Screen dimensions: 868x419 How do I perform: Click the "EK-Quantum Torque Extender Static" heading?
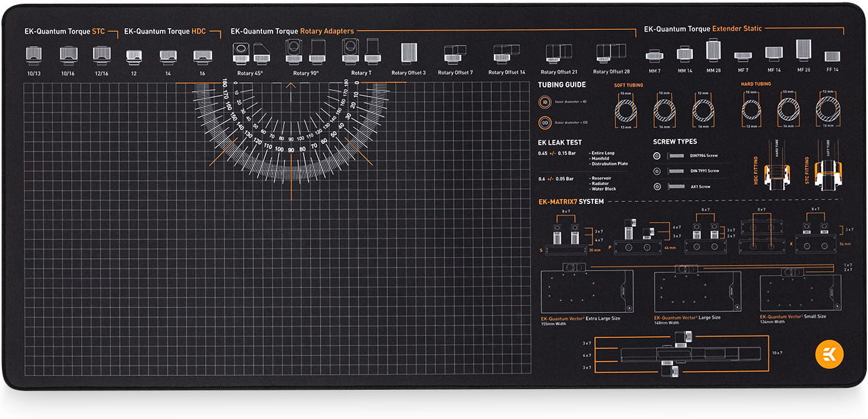point(703,29)
